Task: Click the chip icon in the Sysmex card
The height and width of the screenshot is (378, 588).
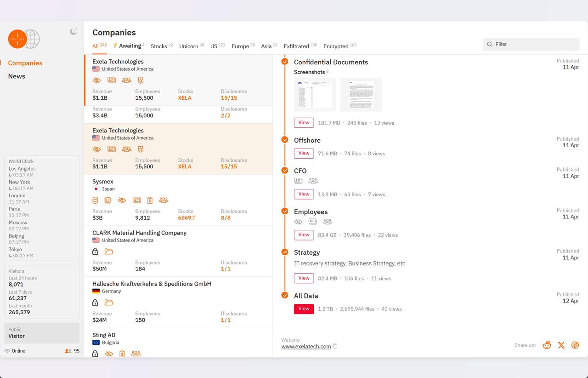Action: 107,200
